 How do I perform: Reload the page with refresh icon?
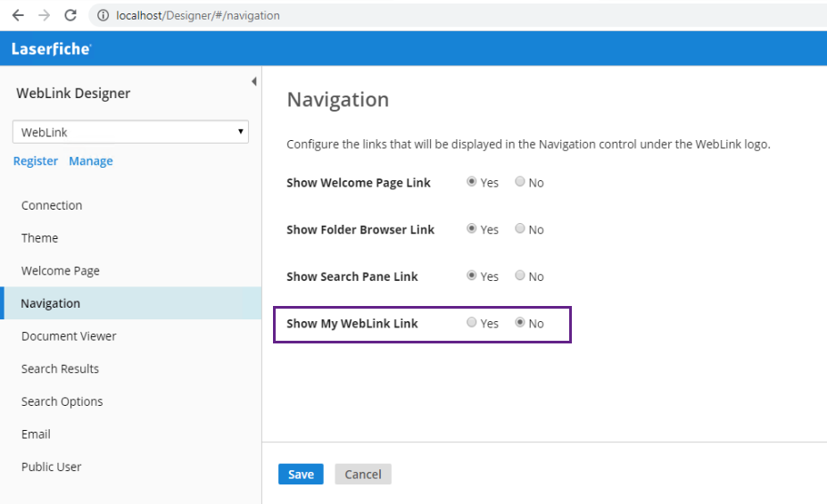click(70, 15)
